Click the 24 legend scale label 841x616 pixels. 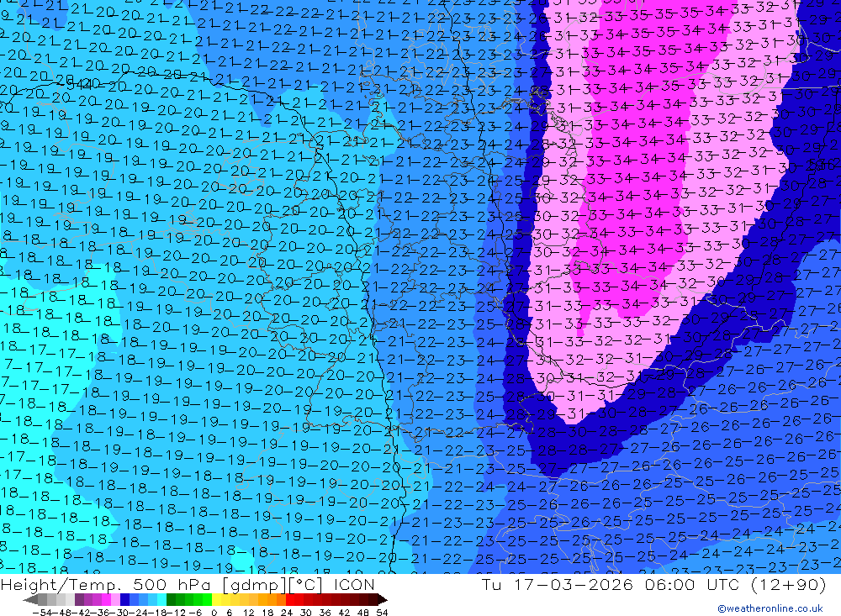tap(287, 613)
